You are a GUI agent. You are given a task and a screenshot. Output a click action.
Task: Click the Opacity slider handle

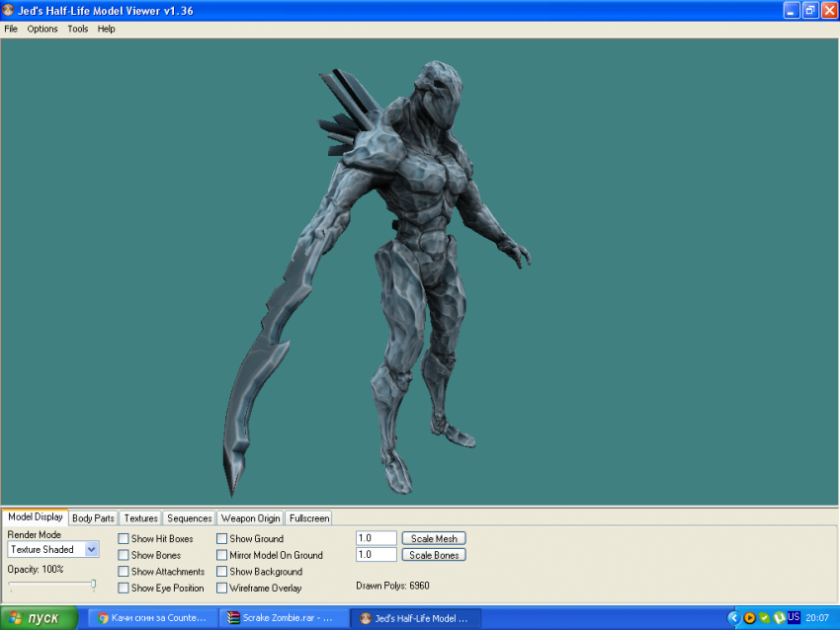pyautogui.click(x=94, y=585)
